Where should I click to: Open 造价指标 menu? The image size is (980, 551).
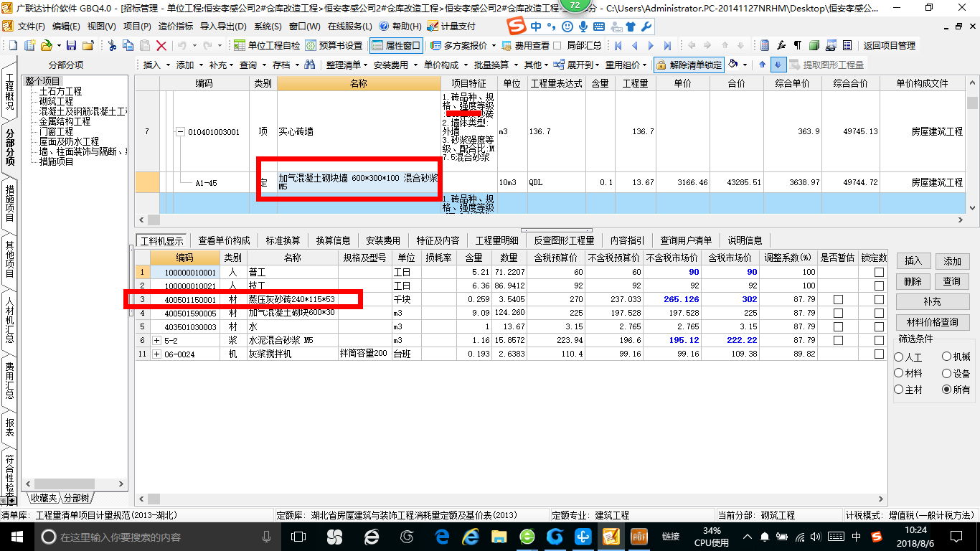pyautogui.click(x=175, y=27)
